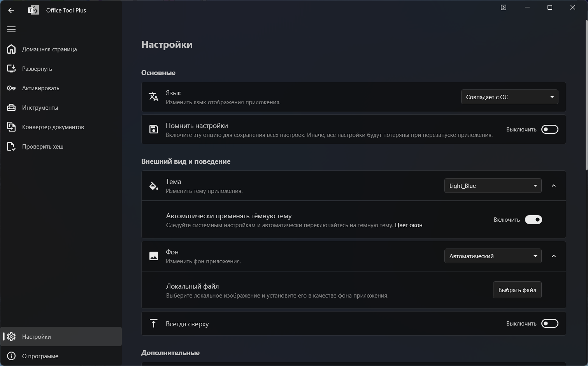Open the Light_Blue theme dropdown
The height and width of the screenshot is (366, 588).
[492, 186]
